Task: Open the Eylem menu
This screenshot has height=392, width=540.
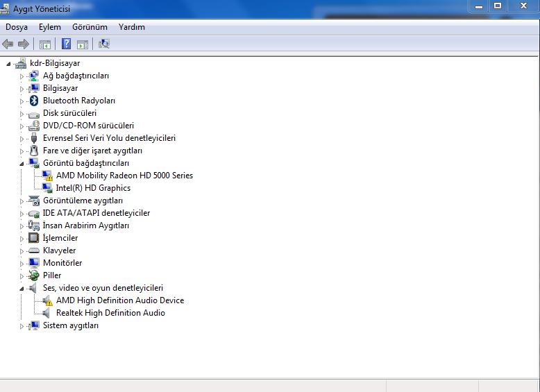Action: click(49, 27)
